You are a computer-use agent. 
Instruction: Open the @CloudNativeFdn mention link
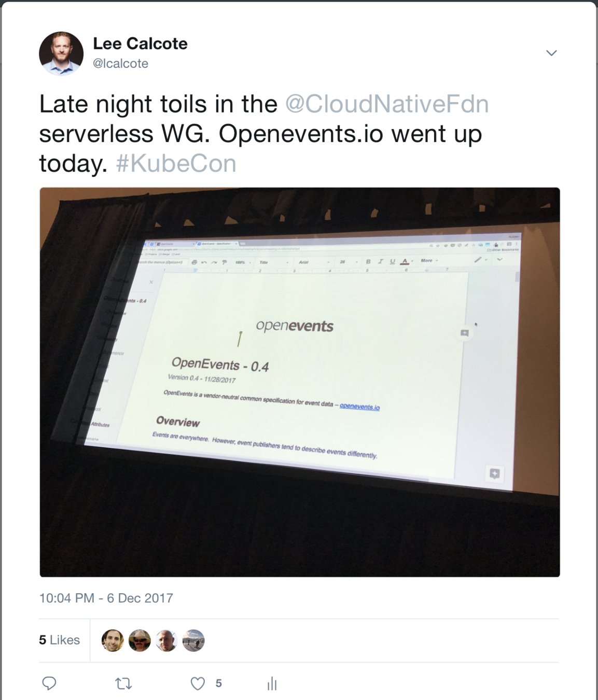pos(387,104)
